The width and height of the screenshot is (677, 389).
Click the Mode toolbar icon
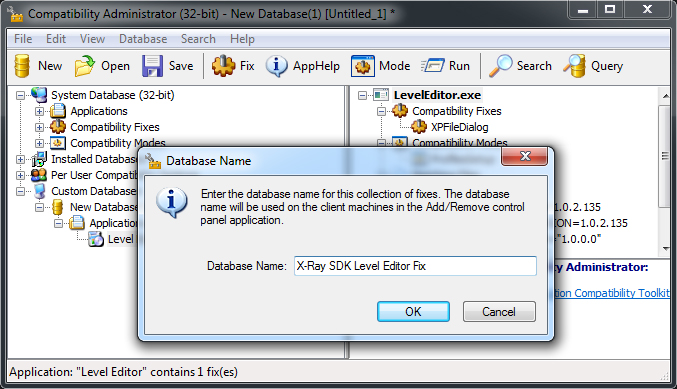click(363, 66)
